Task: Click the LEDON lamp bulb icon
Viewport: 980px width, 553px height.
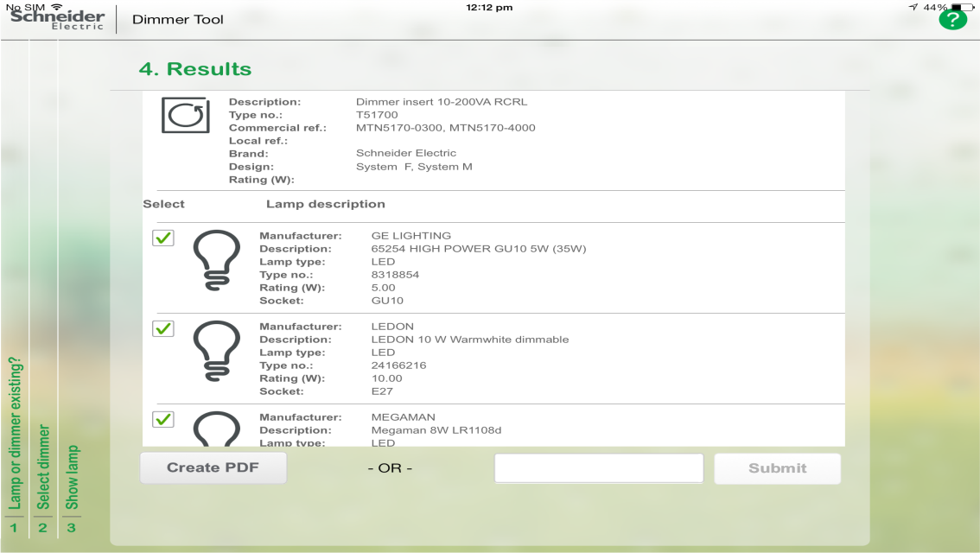Action: pyautogui.click(x=216, y=351)
